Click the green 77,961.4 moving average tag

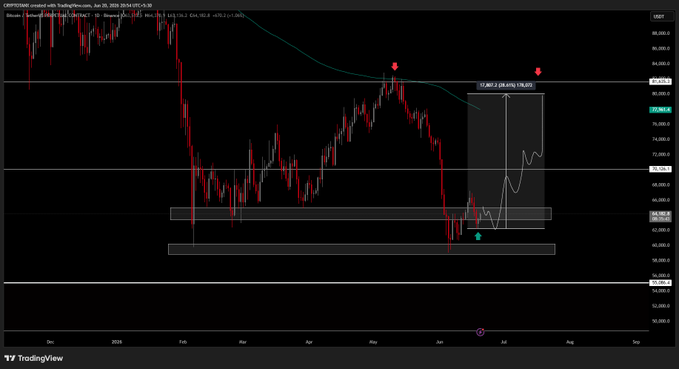[x=660, y=110]
